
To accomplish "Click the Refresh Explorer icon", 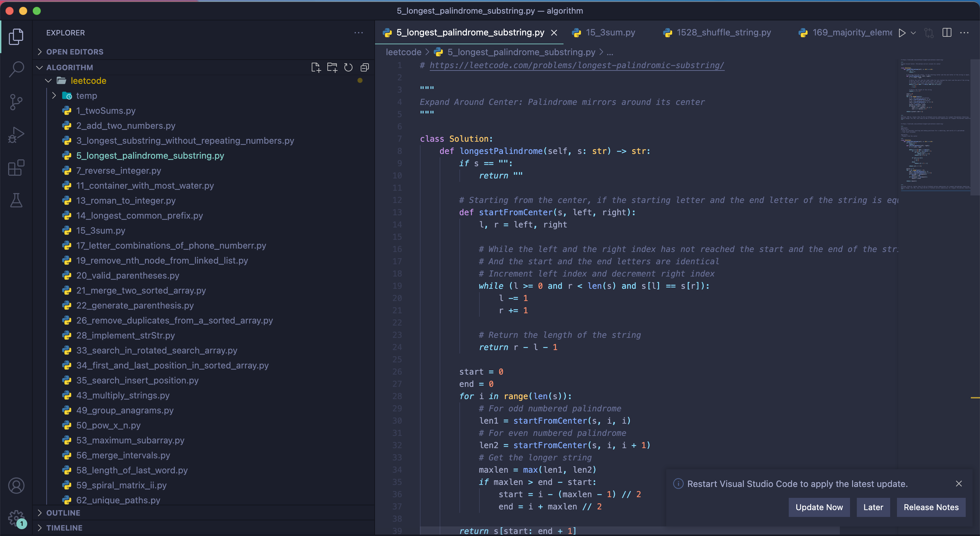I will coord(348,67).
